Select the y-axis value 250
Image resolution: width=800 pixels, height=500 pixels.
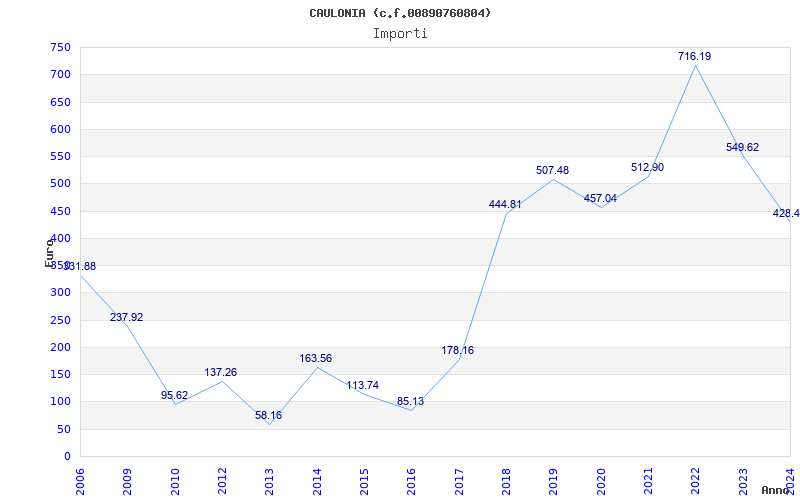click(x=60, y=320)
